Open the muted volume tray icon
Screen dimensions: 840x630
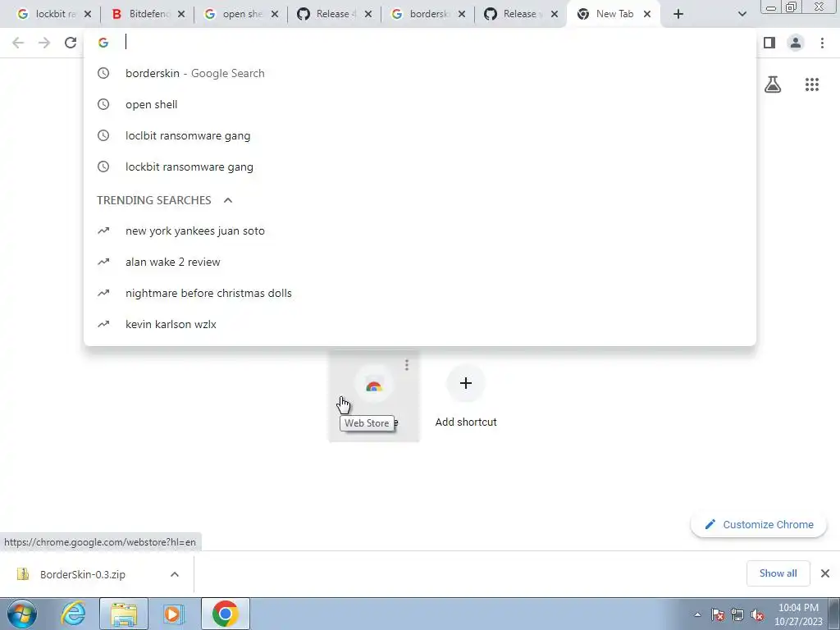point(757,614)
